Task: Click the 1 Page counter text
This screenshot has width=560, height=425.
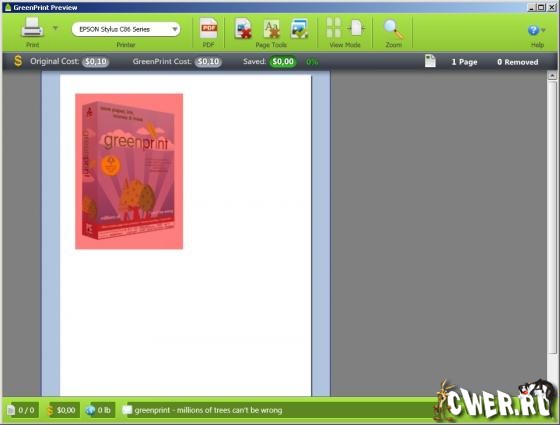Action: (464, 62)
